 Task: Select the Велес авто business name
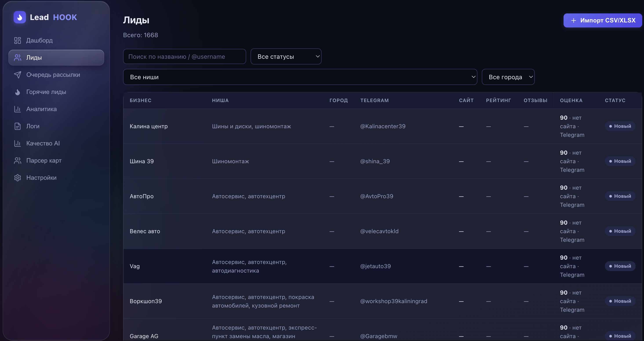pyautogui.click(x=145, y=231)
